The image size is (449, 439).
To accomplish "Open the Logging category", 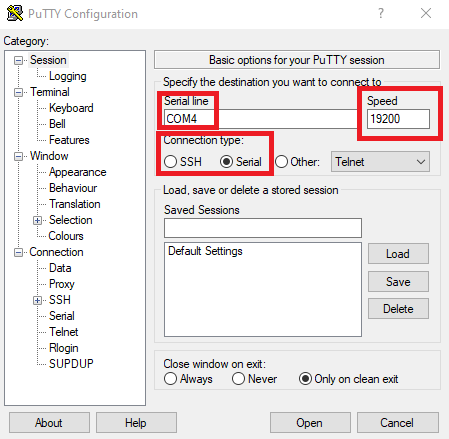I will [x=68, y=76].
